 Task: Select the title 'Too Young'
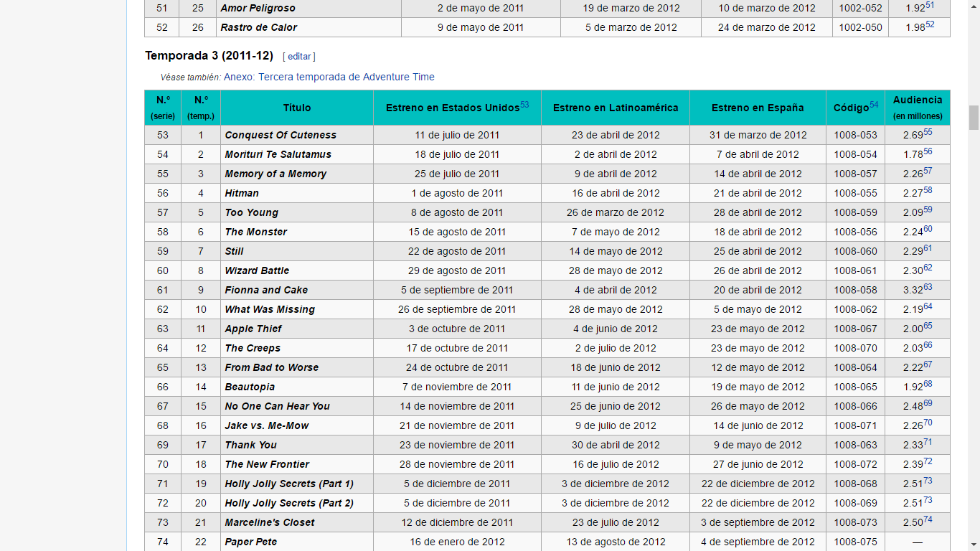click(x=252, y=212)
